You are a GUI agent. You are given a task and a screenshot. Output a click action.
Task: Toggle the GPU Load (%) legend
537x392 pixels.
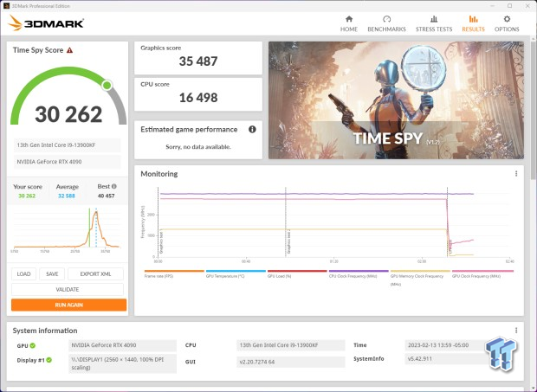(x=297, y=274)
